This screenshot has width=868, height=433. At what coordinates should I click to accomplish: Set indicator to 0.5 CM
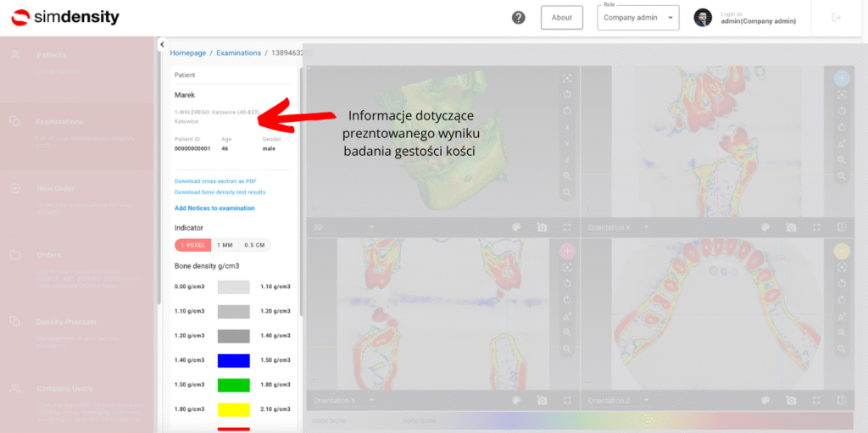click(254, 245)
